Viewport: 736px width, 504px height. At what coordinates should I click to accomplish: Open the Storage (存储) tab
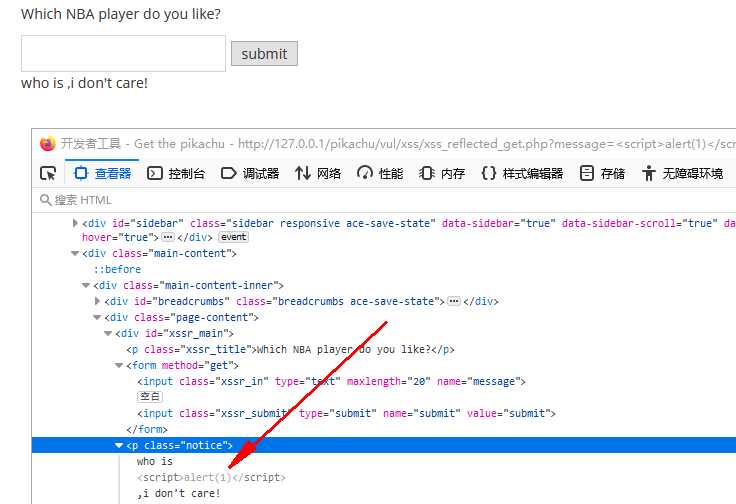(602, 174)
